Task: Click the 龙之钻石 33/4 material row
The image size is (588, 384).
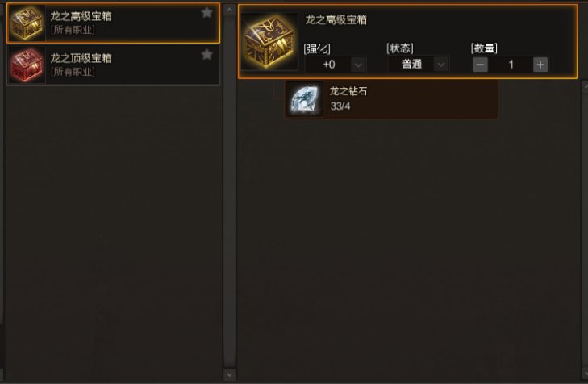Action: tap(391, 99)
